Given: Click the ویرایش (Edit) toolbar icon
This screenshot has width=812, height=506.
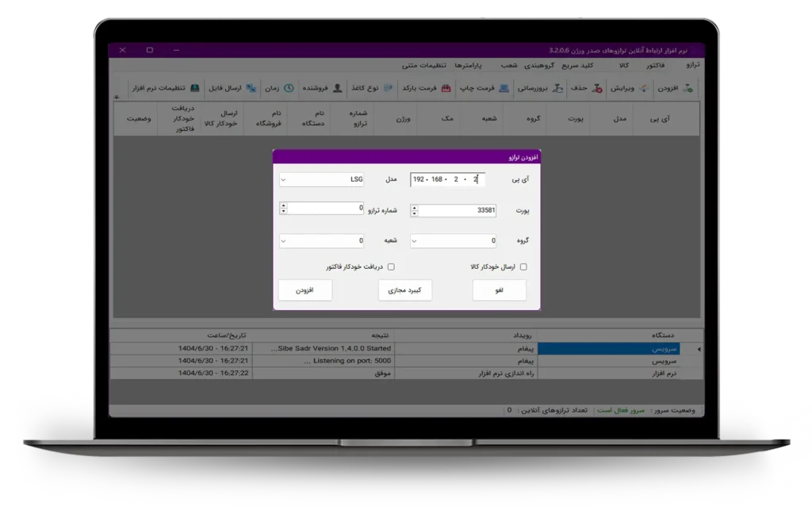Looking at the screenshot, I should coord(643,88).
